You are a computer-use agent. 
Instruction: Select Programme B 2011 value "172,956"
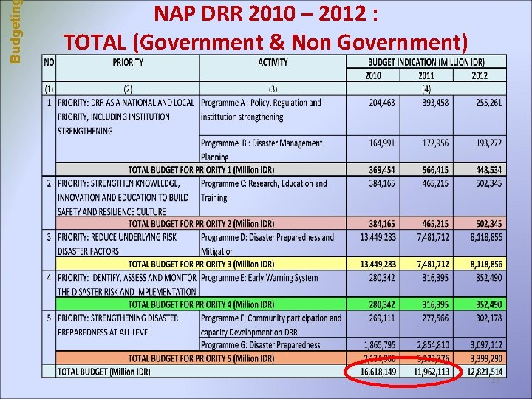pyautogui.click(x=435, y=143)
